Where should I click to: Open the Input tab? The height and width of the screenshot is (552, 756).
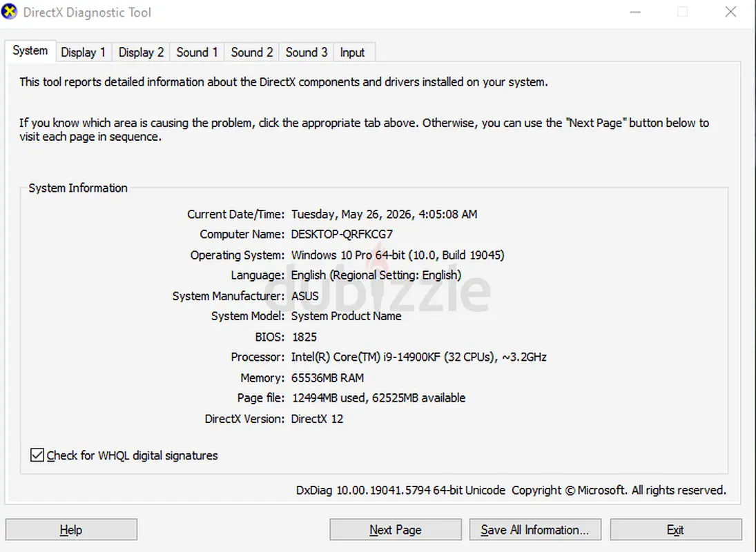[352, 52]
